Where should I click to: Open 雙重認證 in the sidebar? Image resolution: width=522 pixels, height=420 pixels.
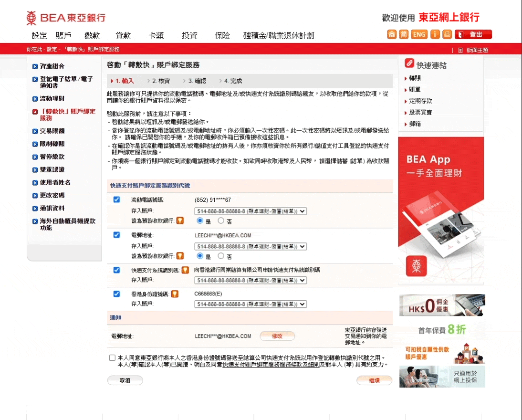coord(52,169)
